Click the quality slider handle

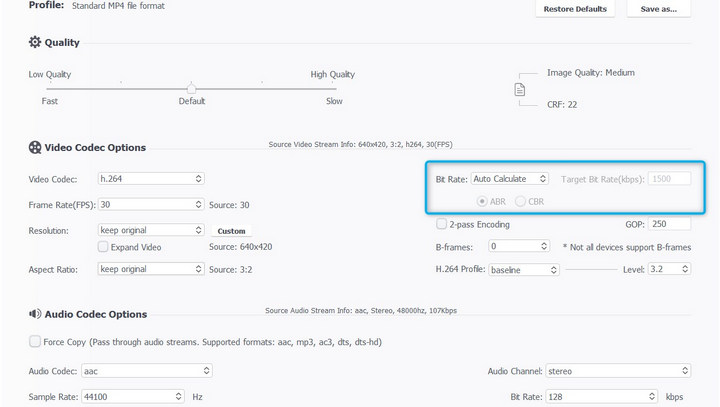191,88
